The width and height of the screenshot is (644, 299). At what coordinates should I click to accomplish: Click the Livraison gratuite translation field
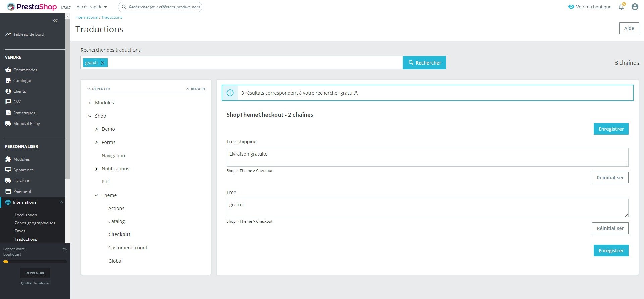click(427, 157)
